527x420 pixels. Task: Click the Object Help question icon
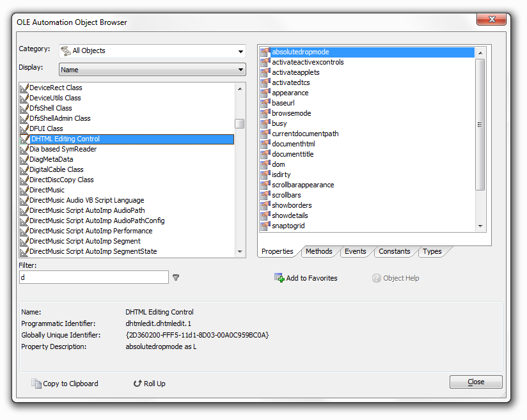coord(377,278)
